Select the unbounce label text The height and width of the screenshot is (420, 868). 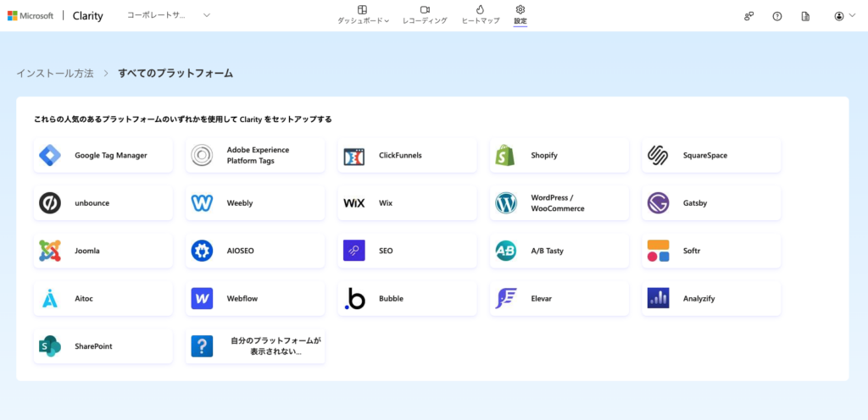pyautogui.click(x=92, y=203)
